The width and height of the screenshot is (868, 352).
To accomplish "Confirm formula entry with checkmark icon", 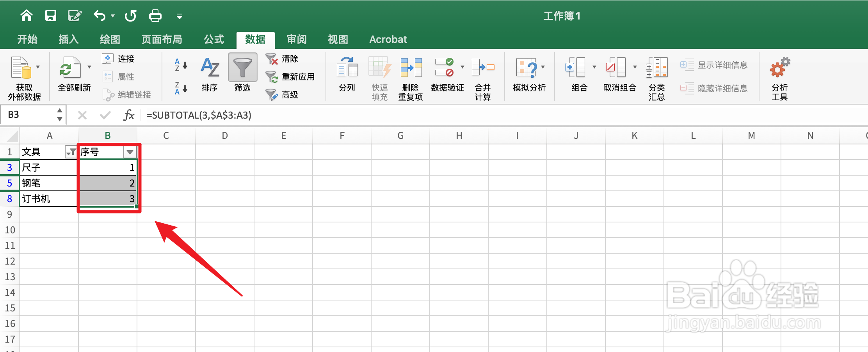I will pyautogui.click(x=105, y=115).
